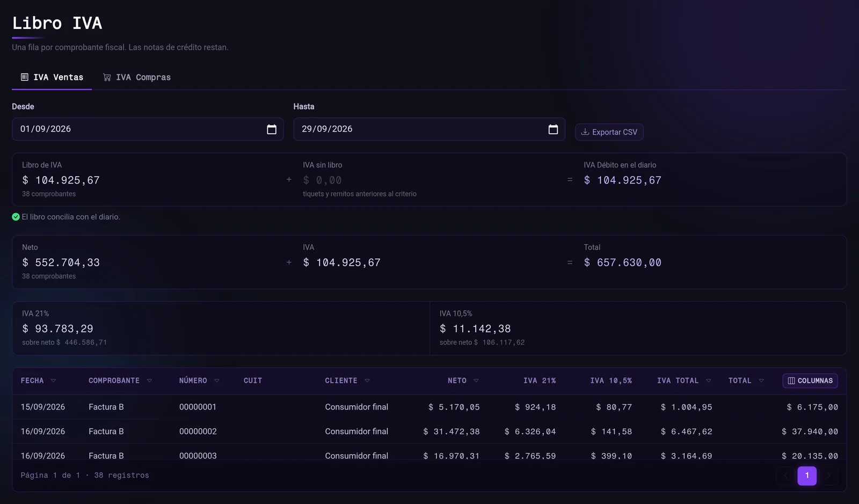859x504 pixels.
Task: Click the IVA Débito en el diario amount
Action: (x=623, y=180)
